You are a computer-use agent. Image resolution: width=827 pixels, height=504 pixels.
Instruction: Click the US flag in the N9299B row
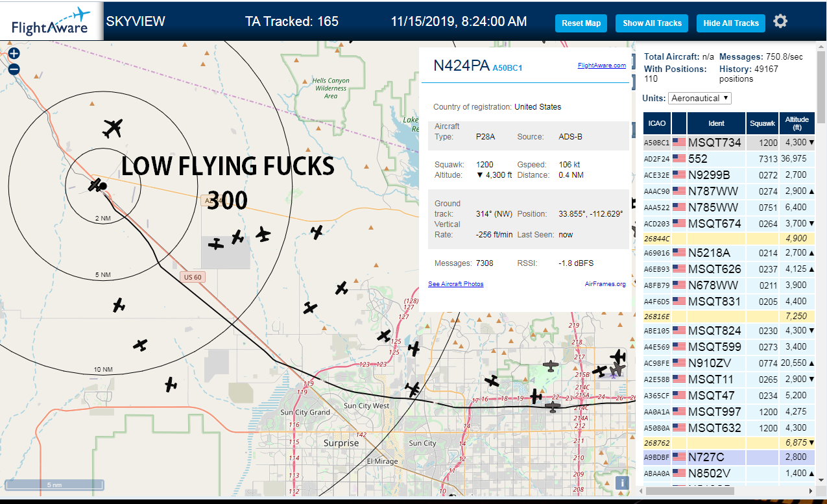point(679,174)
